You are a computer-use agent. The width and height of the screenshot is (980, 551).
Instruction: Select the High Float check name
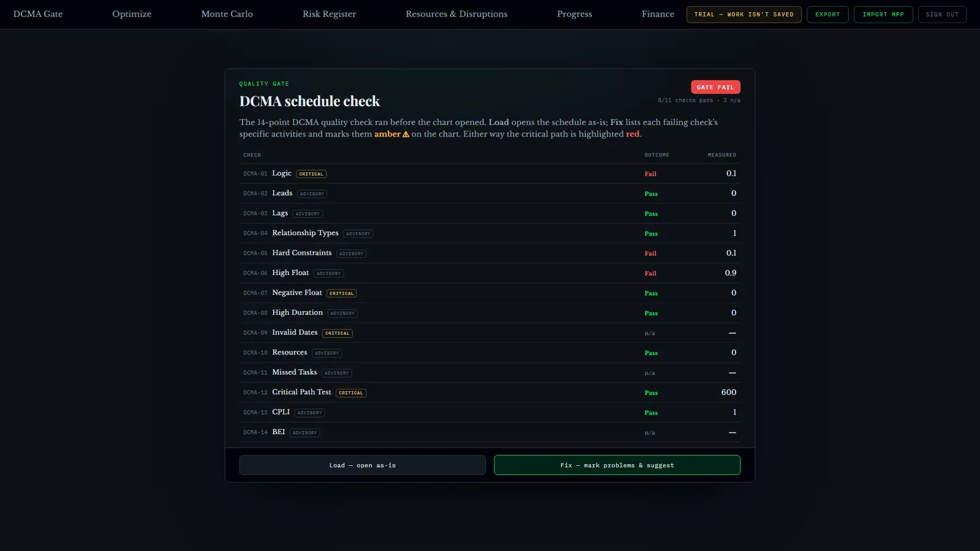(290, 273)
